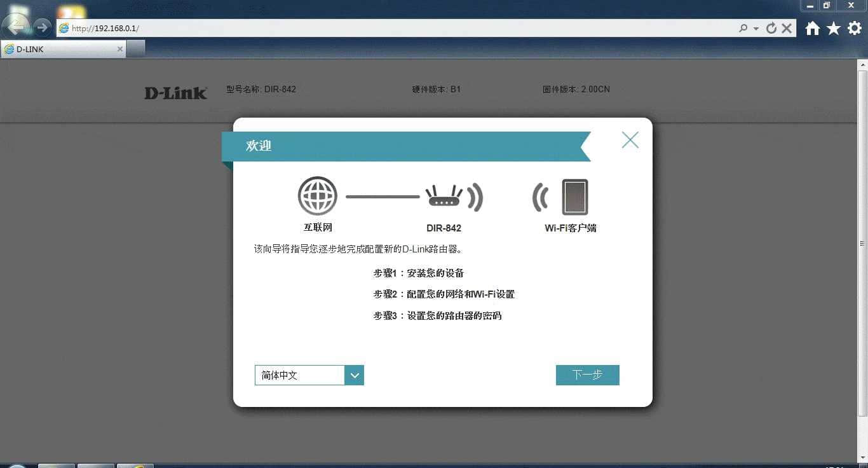The height and width of the screenshot is (468, 868).
Task: Open Favorites star icon
Action: (833, 28)
